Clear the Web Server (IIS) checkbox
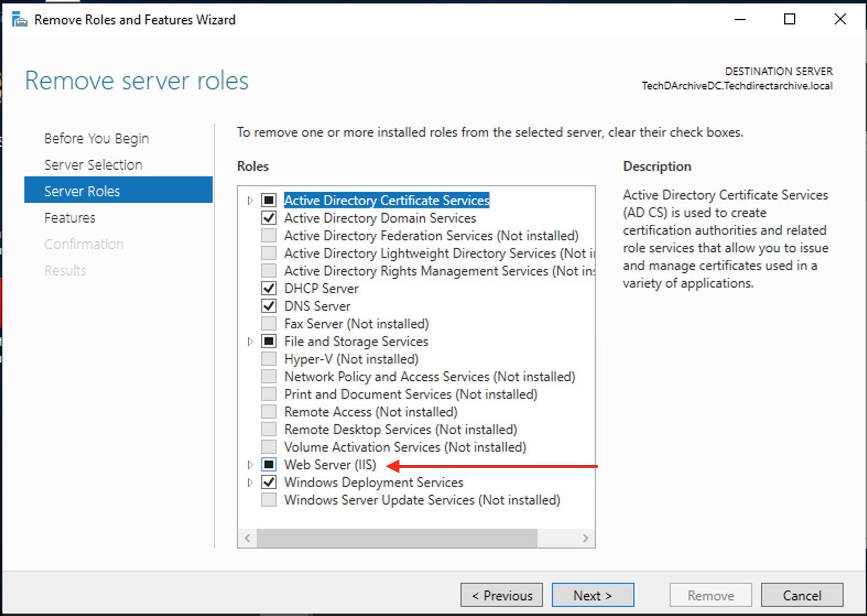Image resolution: width=867 pixels, height=616 pixels. tap(269, 464)
